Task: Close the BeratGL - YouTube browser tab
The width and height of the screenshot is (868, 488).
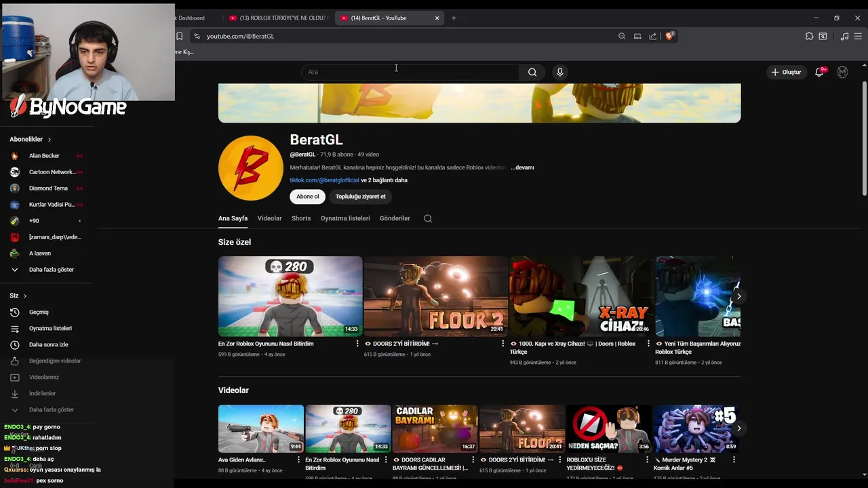Action: [437, 18]
